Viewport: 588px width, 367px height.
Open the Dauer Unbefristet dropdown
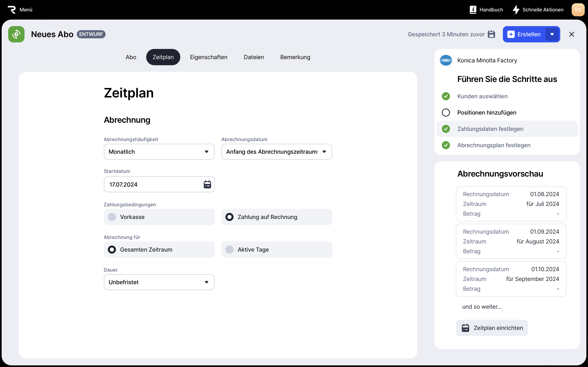(159, 282)
